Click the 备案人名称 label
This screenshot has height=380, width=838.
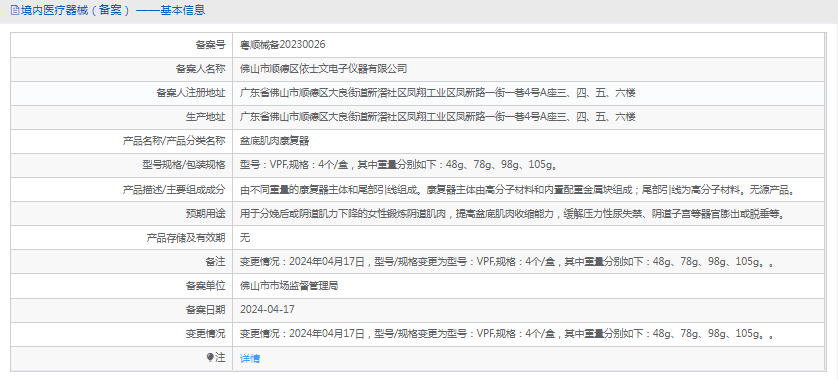200,69
